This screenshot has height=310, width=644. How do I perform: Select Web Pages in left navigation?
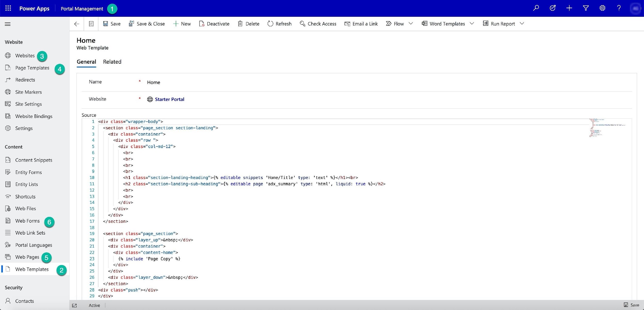[x=27, y=257]
